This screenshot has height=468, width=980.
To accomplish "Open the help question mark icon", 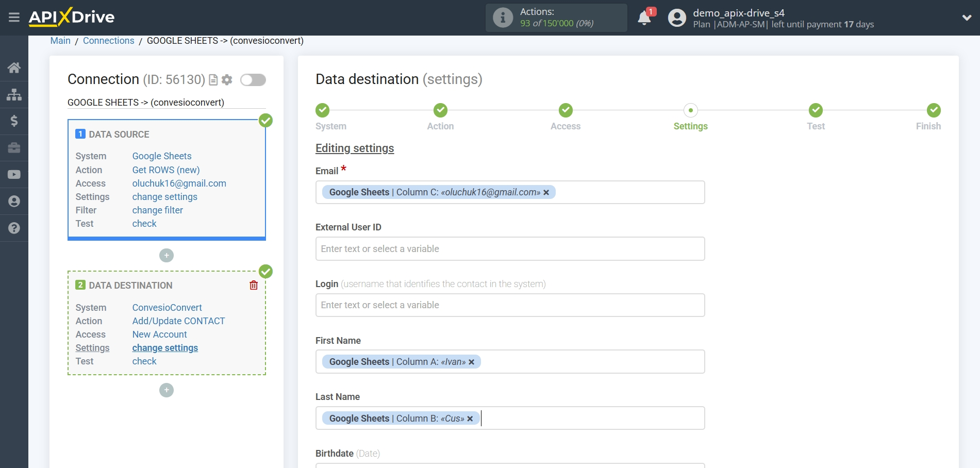I will point(14,228).
